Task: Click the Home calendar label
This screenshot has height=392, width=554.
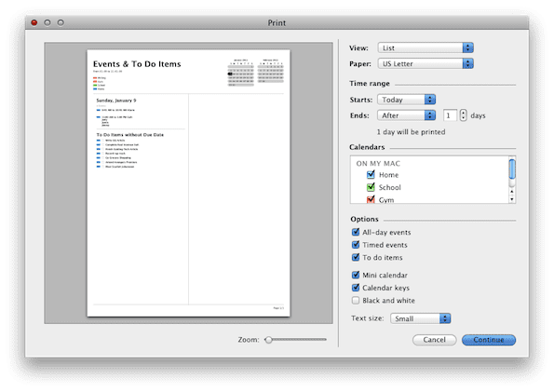Action: click(x=388, y=175)
